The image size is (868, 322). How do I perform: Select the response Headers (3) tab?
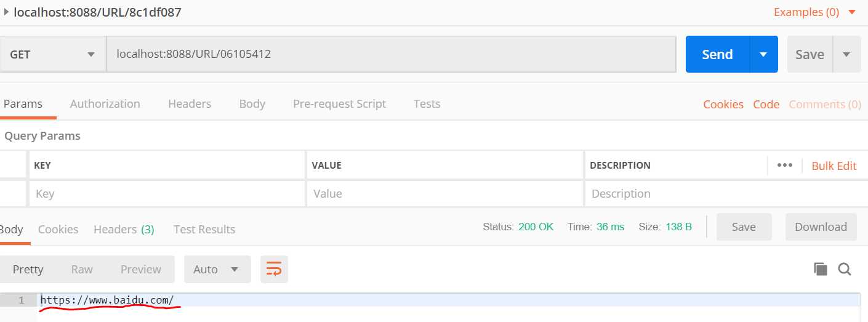pyautogui.click(x=124, y=229)
